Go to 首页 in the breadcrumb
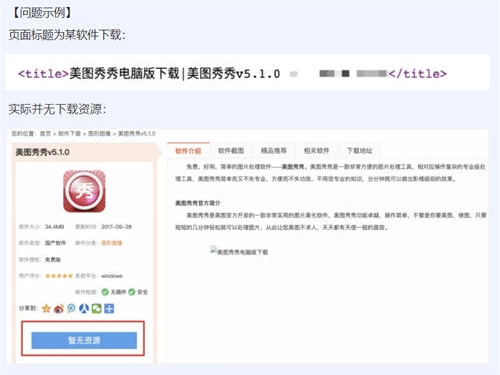This screenshot has width=500, height=375. pos(46,134)
